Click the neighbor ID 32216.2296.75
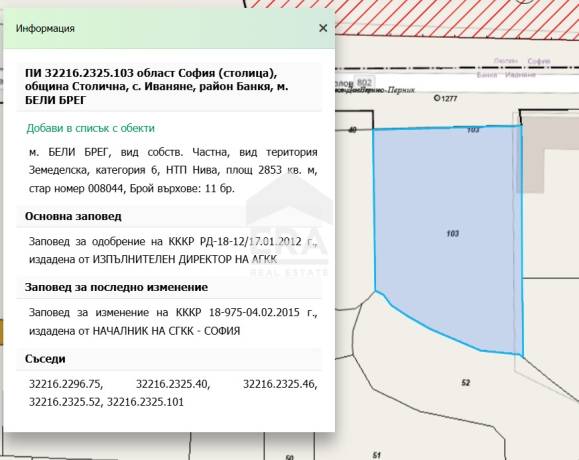Viewport: 579px width, 460px height. click(x=66, y=384)
